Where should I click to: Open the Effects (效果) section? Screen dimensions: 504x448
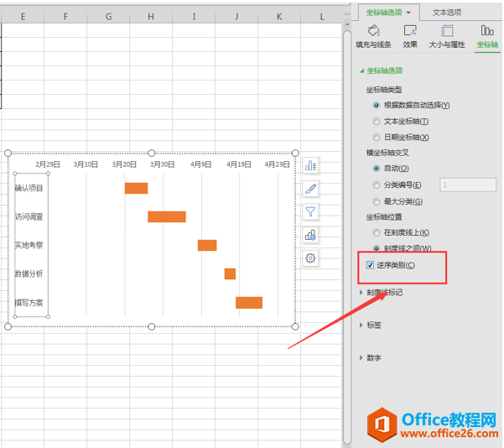click(x=410, y=36)
